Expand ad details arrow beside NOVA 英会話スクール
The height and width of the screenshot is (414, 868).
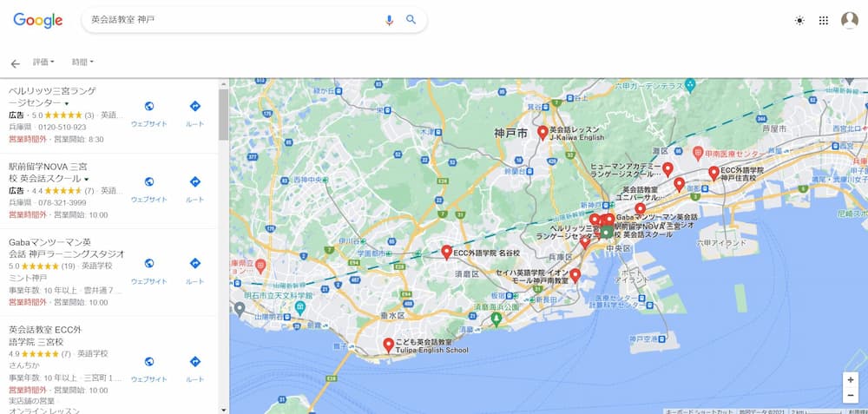86,180
